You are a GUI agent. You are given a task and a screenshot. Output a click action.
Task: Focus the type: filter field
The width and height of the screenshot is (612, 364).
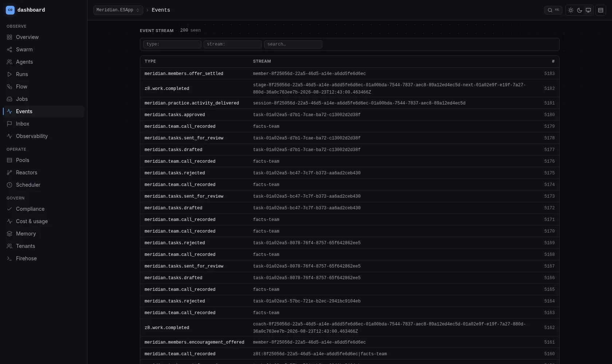pos(172,44)
